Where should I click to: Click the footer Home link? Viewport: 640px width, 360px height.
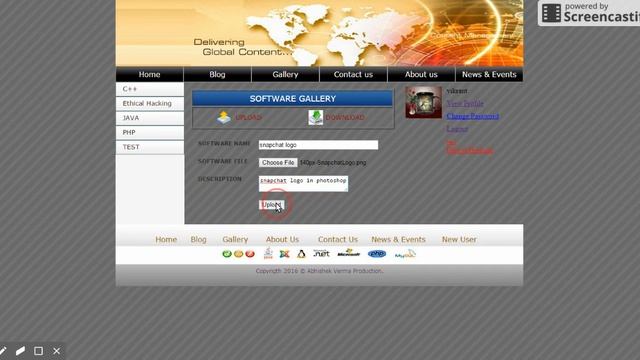pyautogui.click(x=166, y=240)
